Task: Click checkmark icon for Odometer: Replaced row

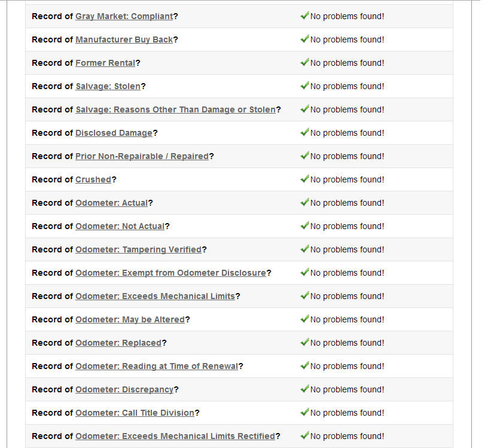Action: pyautogui.click(x=304, y=342)
